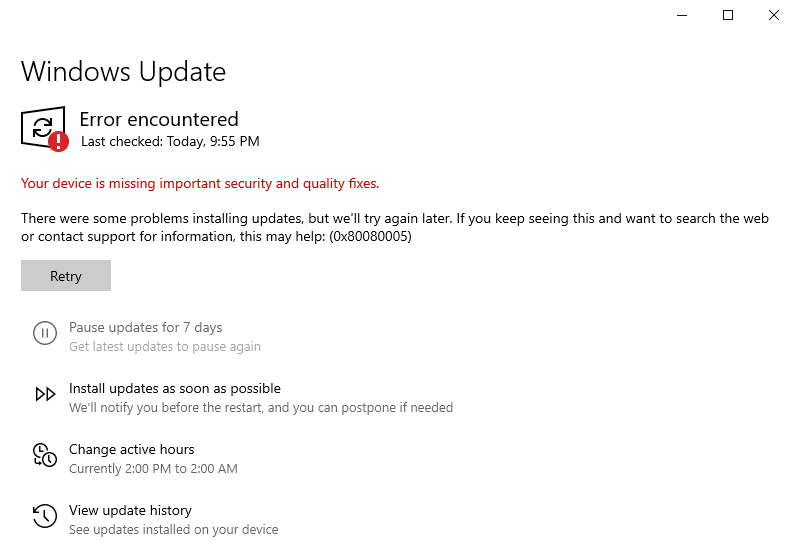The width and height of the screenshot is (794, 548).
Task: Click the fast-forward install updates icon
Action: (x=45, y=394)
